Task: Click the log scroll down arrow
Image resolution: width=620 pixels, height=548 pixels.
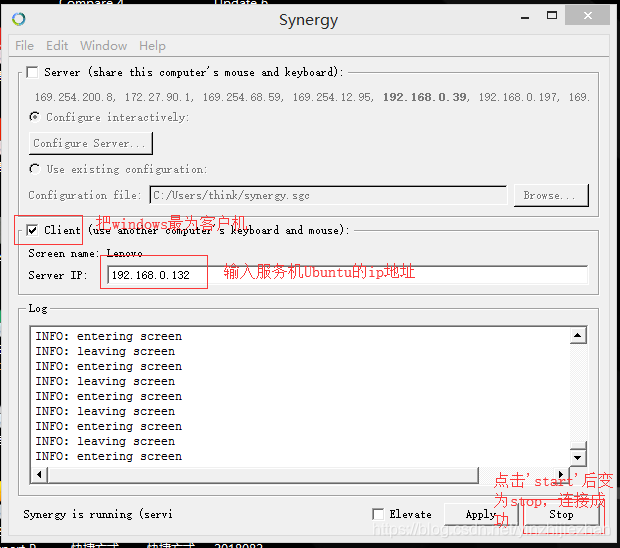Action: coord(578,458)
